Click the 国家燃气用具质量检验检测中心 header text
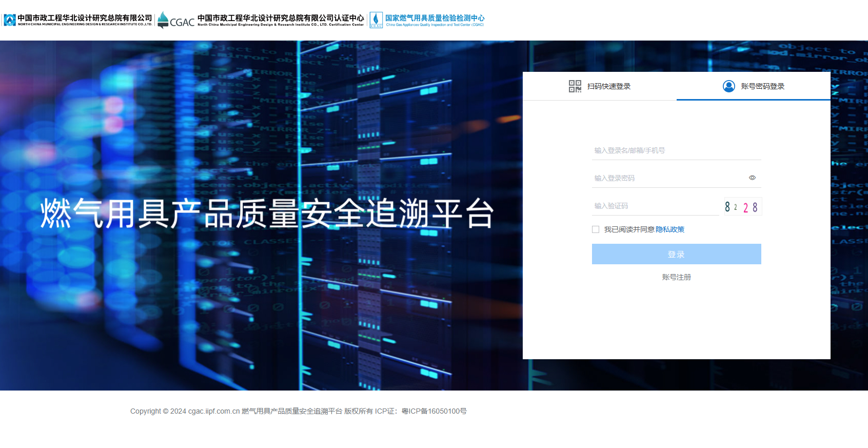The height and width of the screenshot is (448, 868). [435, 18]
